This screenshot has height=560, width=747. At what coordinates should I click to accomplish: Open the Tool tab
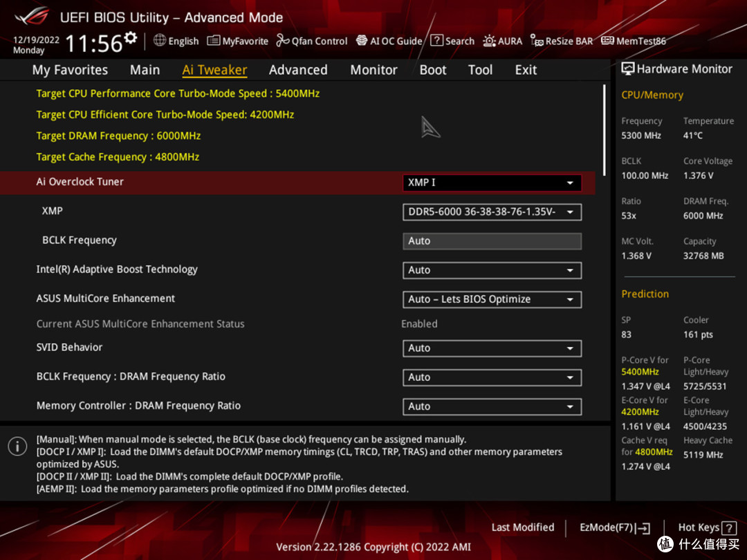[480, 70]
